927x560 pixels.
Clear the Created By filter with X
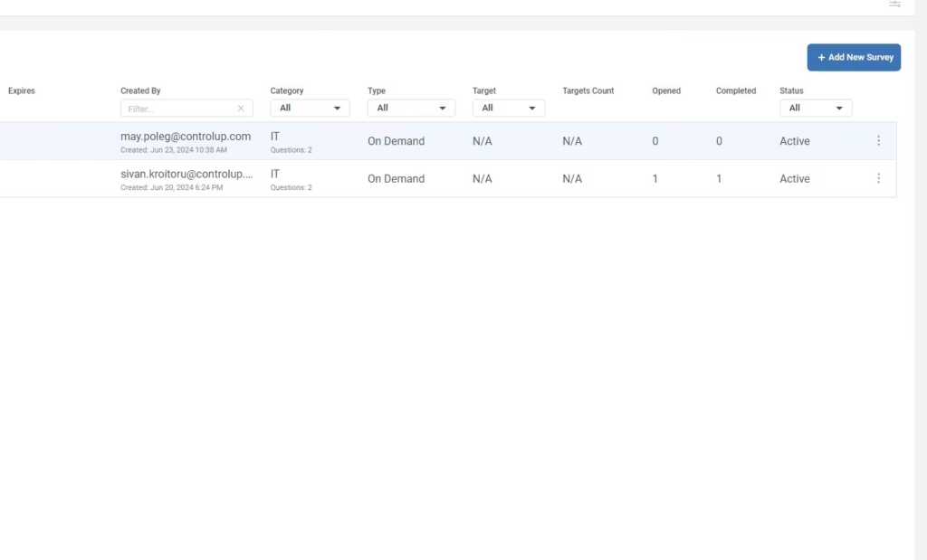(x=241, y=109)
